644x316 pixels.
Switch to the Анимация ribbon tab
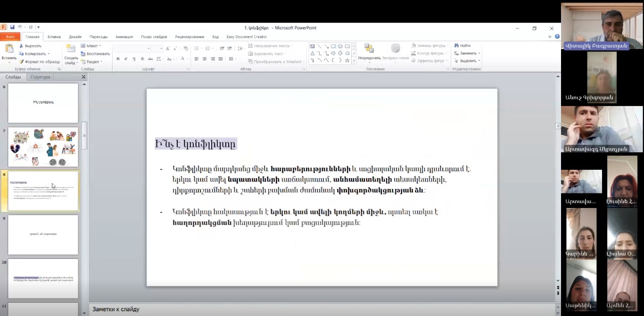124,37
